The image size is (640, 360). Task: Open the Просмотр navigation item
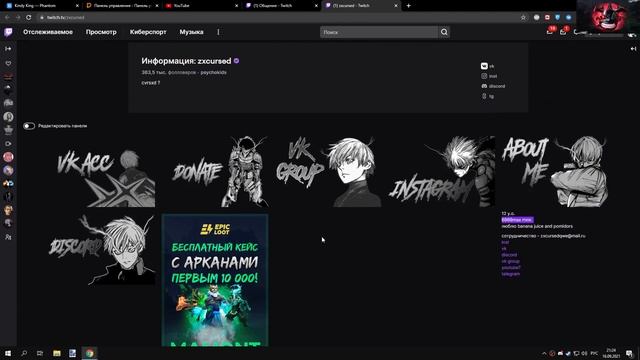(x=101, y=32)
